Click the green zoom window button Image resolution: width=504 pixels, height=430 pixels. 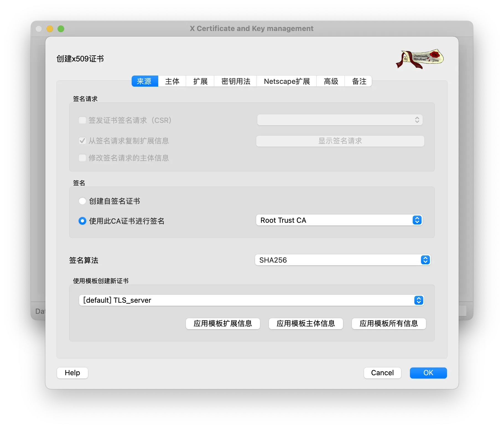tap(61, 29)
